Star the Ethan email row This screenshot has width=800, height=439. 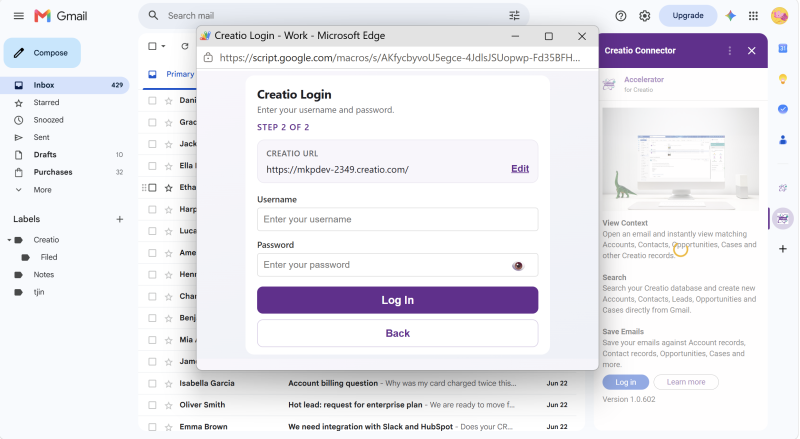click(168, 188)
